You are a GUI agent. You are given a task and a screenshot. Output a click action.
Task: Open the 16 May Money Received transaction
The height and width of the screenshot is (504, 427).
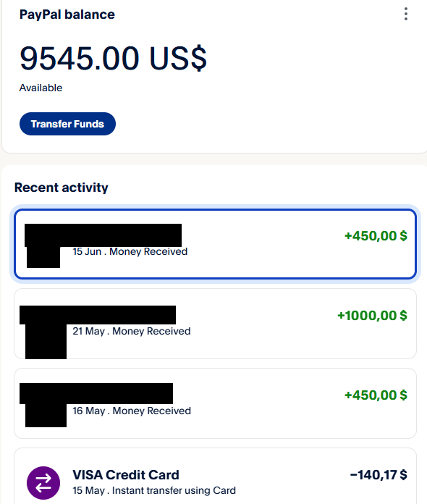[x=215, y=403]
